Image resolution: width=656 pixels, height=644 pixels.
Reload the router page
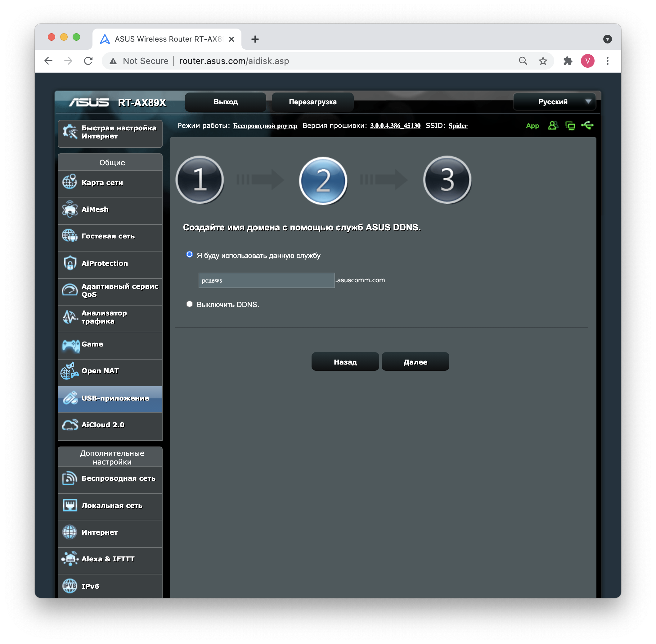pos(88,61)
